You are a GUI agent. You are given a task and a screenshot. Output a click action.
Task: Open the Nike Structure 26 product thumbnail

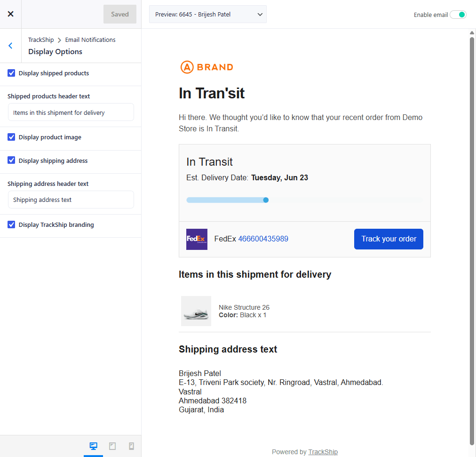[196, 311]
